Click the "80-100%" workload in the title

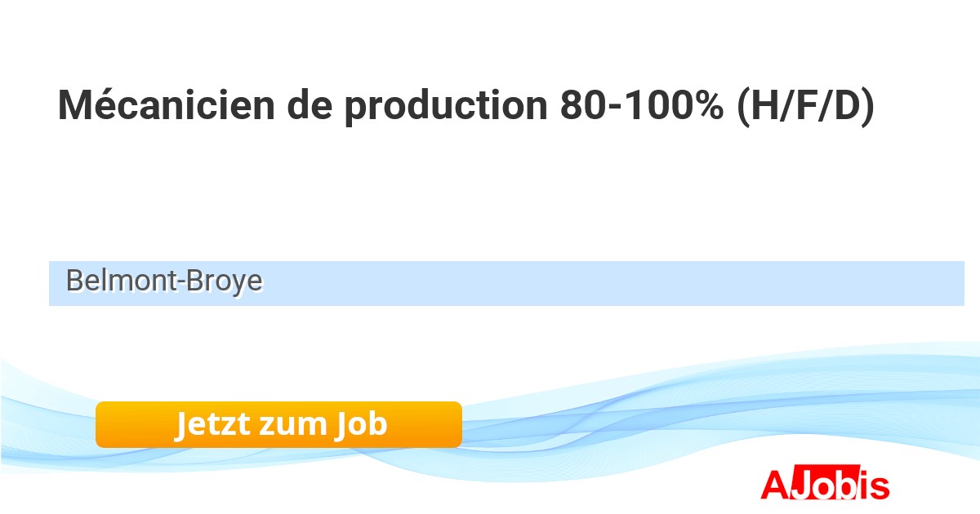click(x=641, y=106)
